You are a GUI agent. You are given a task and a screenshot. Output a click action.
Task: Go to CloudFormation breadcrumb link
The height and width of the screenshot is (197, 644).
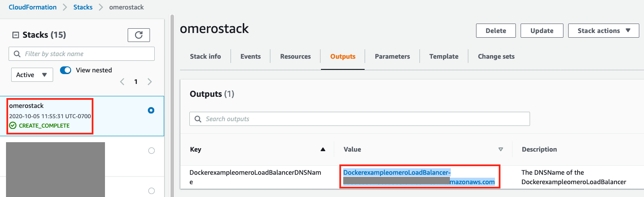pos(33,7)
